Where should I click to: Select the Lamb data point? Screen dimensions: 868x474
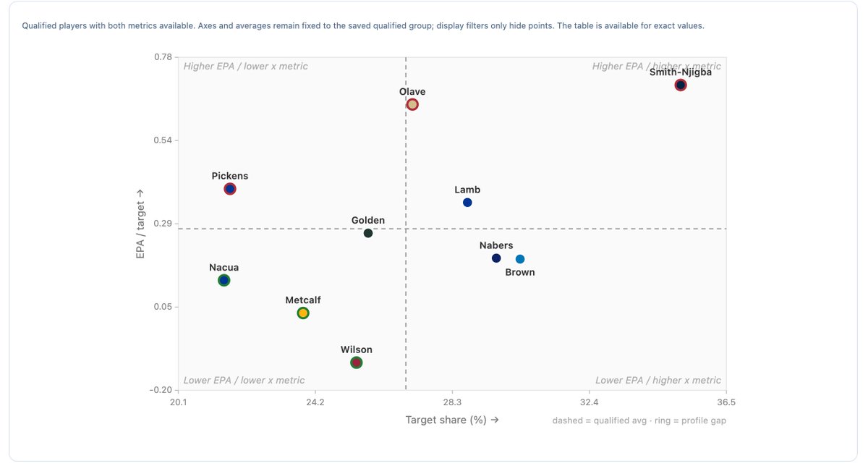tap(467, 203)
